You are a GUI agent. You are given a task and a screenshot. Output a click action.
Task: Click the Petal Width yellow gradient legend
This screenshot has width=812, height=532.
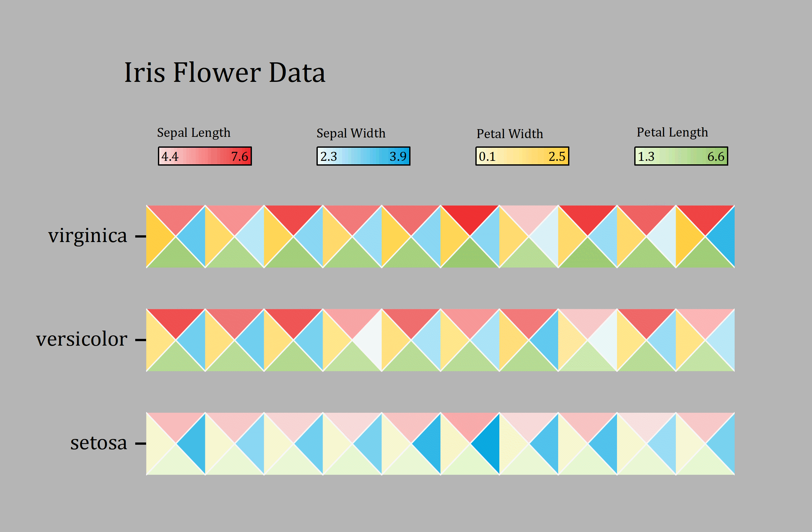pos(522,156)
